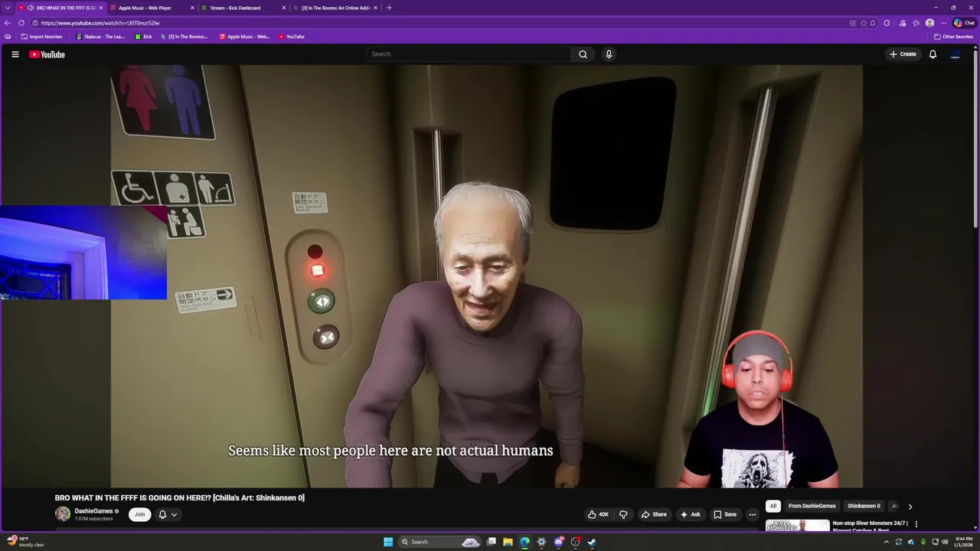Viewport: 980px width, 551px height.
Task: Open the YouTube bookmark in favorites bar
Action: [x=291, y=37]
